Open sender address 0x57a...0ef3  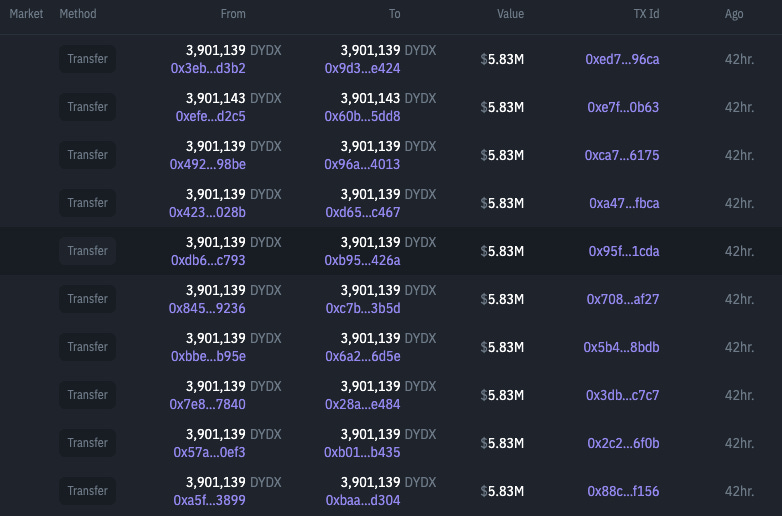pyautogui.click(x=209, y=452)
